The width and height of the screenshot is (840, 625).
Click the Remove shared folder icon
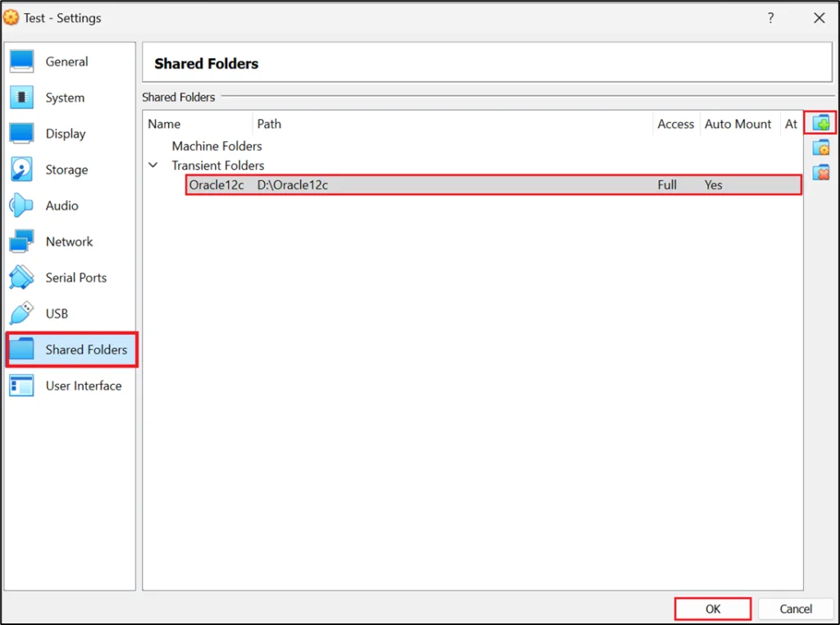[821, 172]
